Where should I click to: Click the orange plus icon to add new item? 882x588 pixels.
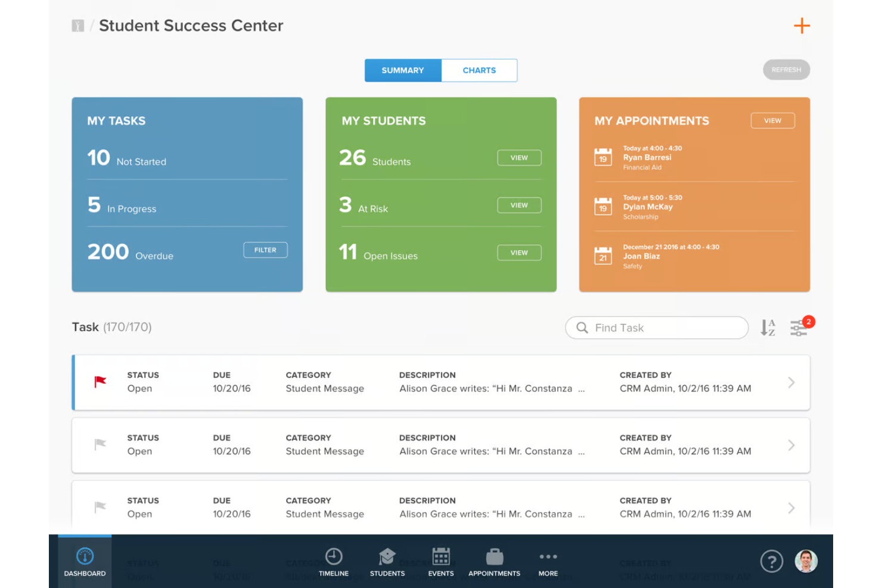pos(802,26)
